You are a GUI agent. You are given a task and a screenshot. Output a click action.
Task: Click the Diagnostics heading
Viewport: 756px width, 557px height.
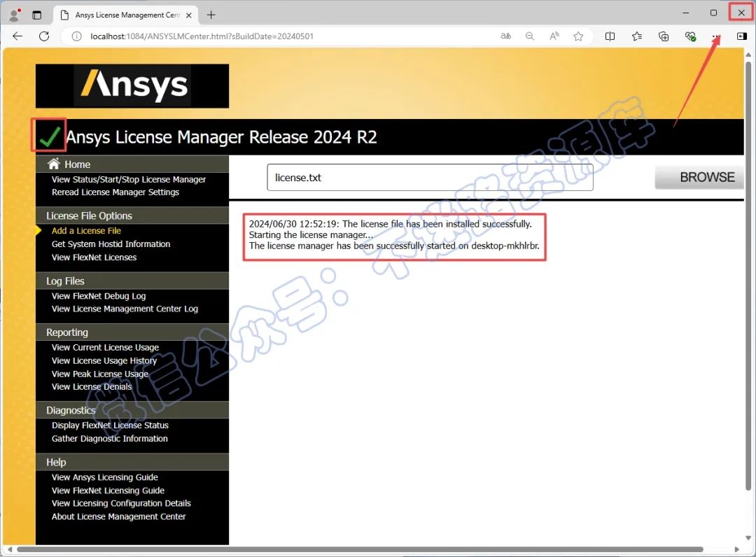71,411
